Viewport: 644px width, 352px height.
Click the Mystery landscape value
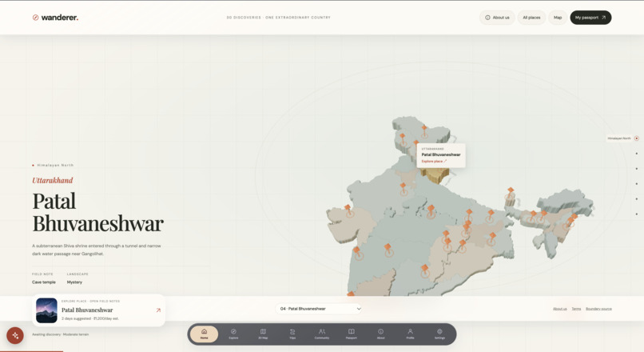point(75,282)
